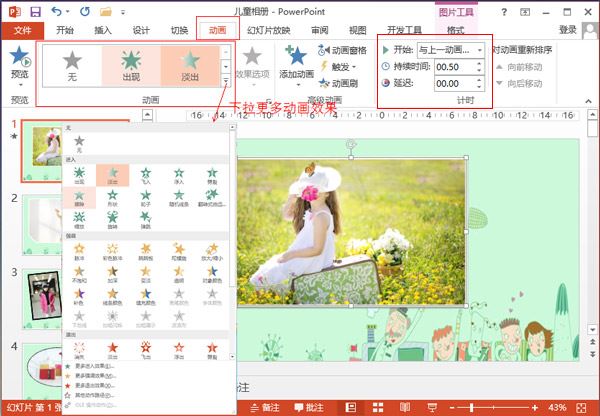Toggle comments (批注) in status bar

tap(309, 408)
